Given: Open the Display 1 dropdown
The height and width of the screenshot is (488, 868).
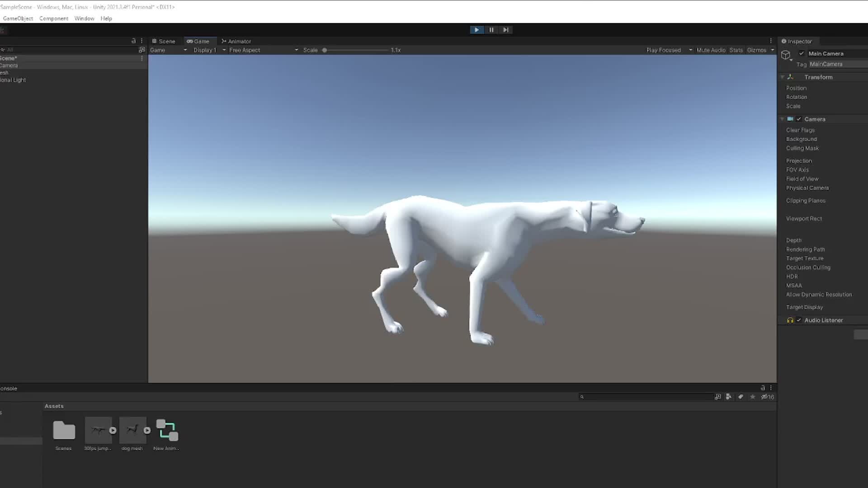Looking at the screenshot, I should click(207, 50).
